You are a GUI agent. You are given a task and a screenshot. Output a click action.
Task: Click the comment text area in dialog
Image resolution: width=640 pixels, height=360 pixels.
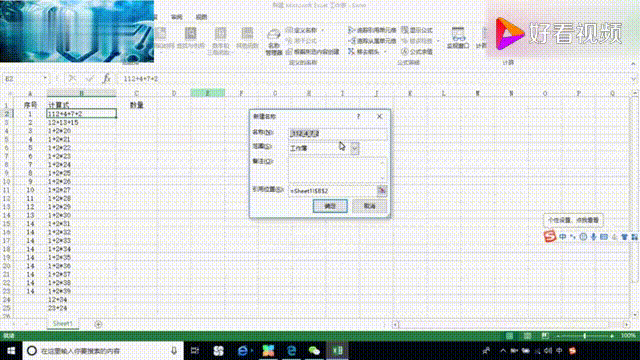[x=337, y=169]
